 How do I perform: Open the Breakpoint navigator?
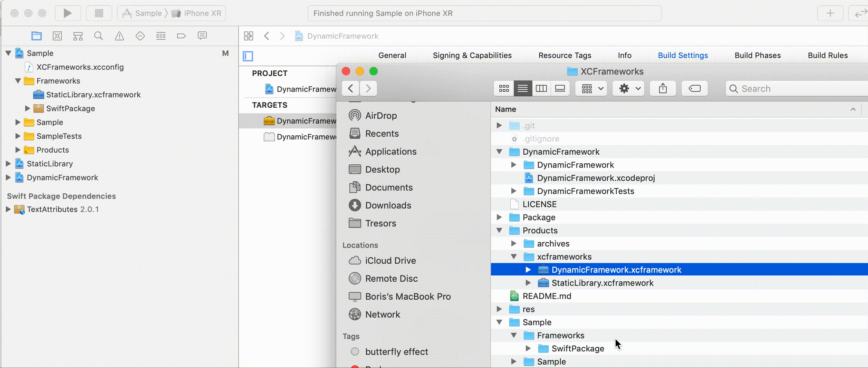[181, 36]
